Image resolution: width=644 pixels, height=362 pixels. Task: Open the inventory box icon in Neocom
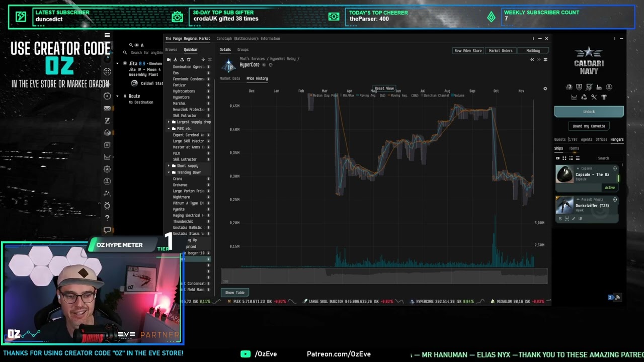click(107, 133)
